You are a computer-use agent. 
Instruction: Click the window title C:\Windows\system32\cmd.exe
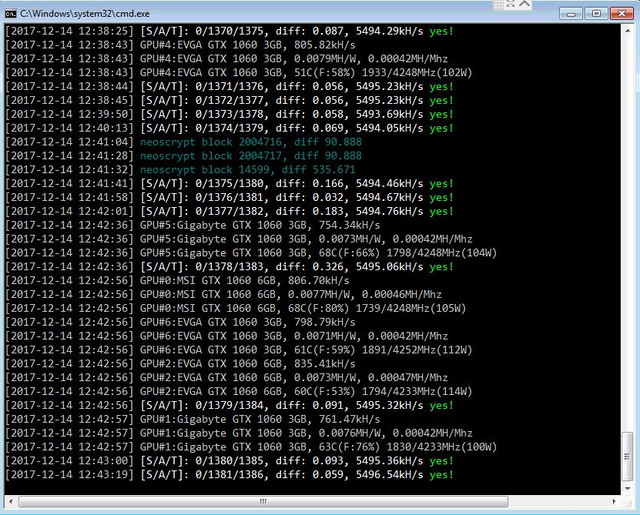(x=85, y=14)
